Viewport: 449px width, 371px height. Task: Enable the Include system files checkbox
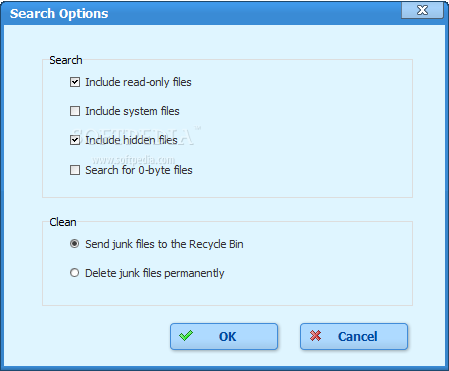tap(75, 111)
